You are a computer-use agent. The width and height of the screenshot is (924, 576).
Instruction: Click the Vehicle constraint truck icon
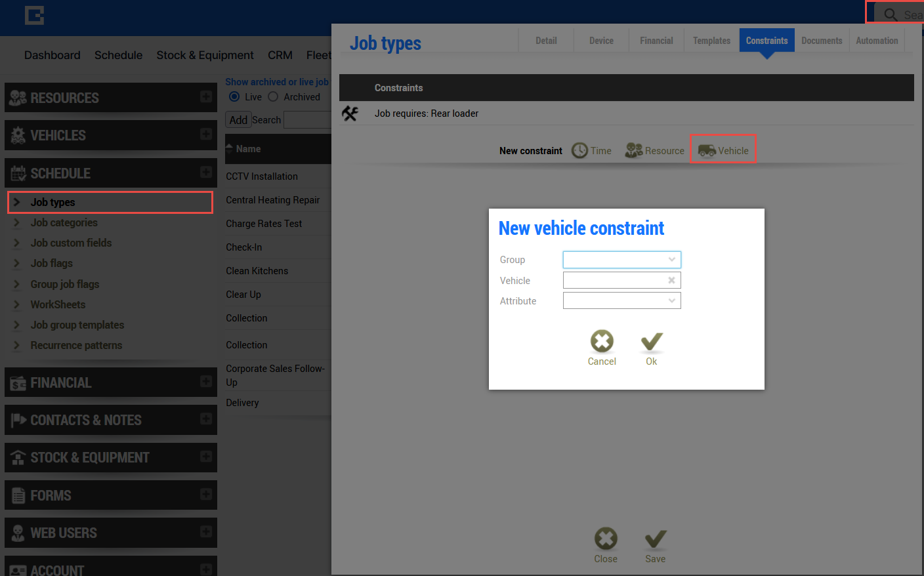707,151
